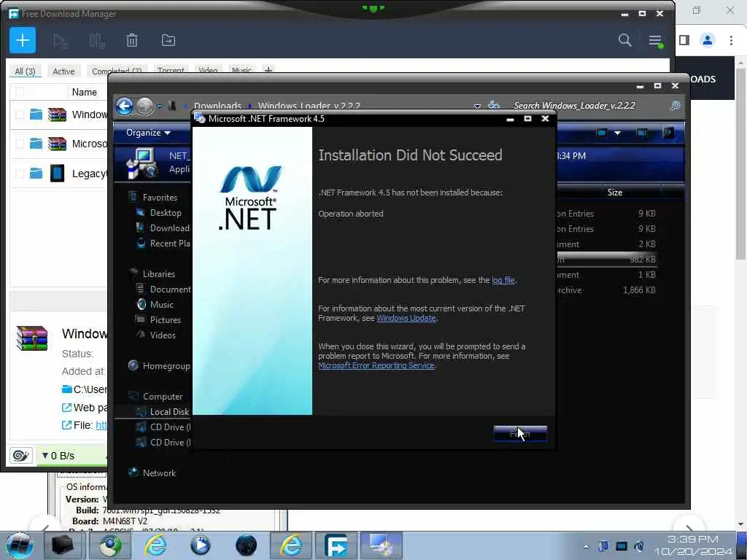Select the Torrent tab

click(x=171, y=71)
